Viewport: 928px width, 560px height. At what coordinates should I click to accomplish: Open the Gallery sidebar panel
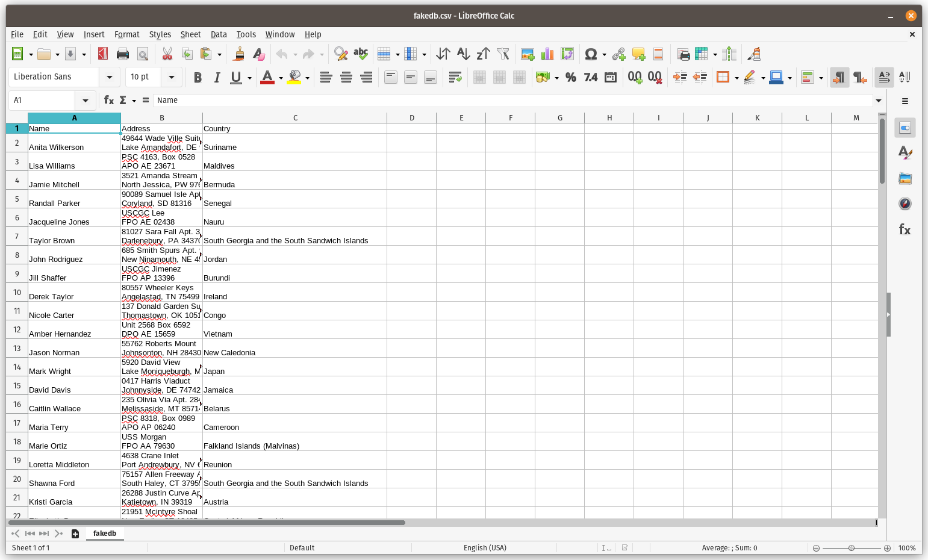pyautogui.click(x=905, y=178)
